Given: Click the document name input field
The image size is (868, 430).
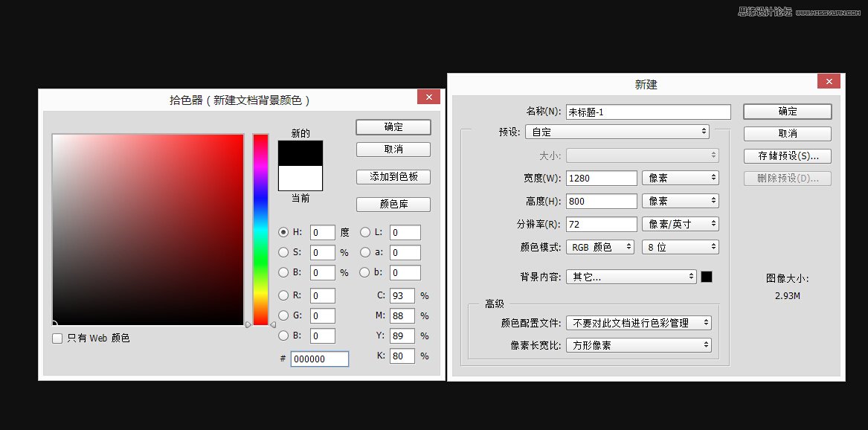Looking at the screenshot, I should pos(648,112).
